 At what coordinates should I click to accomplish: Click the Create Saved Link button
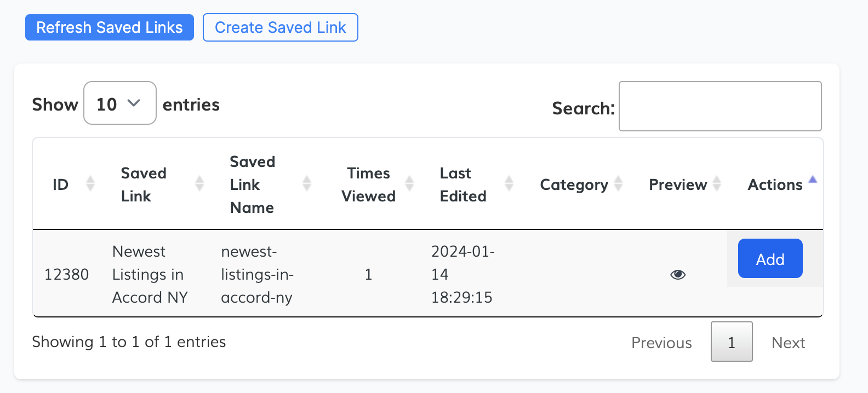280,27
